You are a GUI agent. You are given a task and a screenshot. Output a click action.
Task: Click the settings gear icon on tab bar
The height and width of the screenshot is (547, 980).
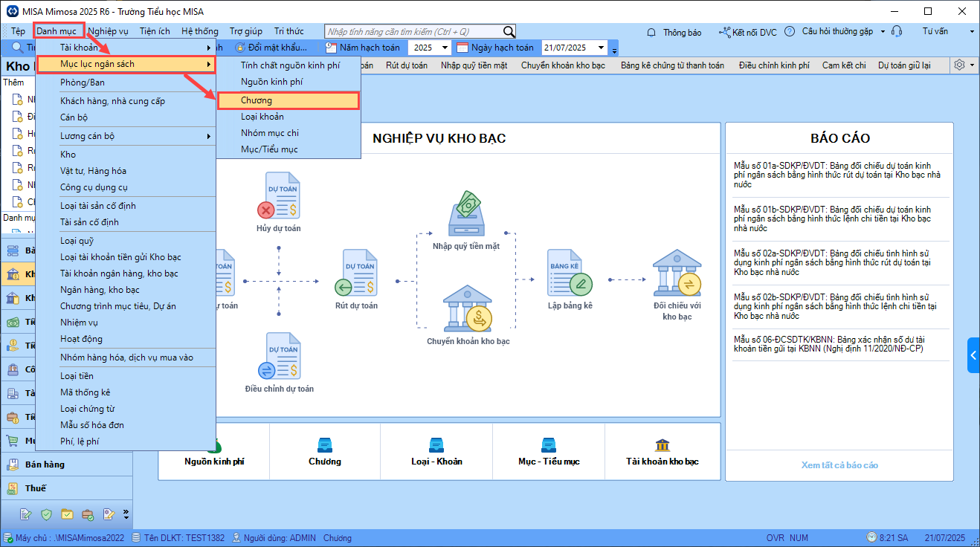coord(959,65)
